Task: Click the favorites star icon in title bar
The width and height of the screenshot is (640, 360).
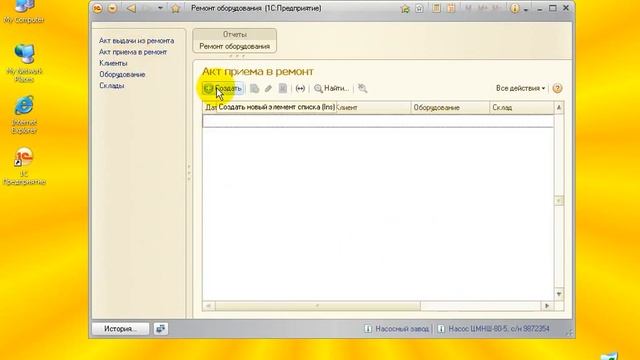Action: [x=176, y=8]
